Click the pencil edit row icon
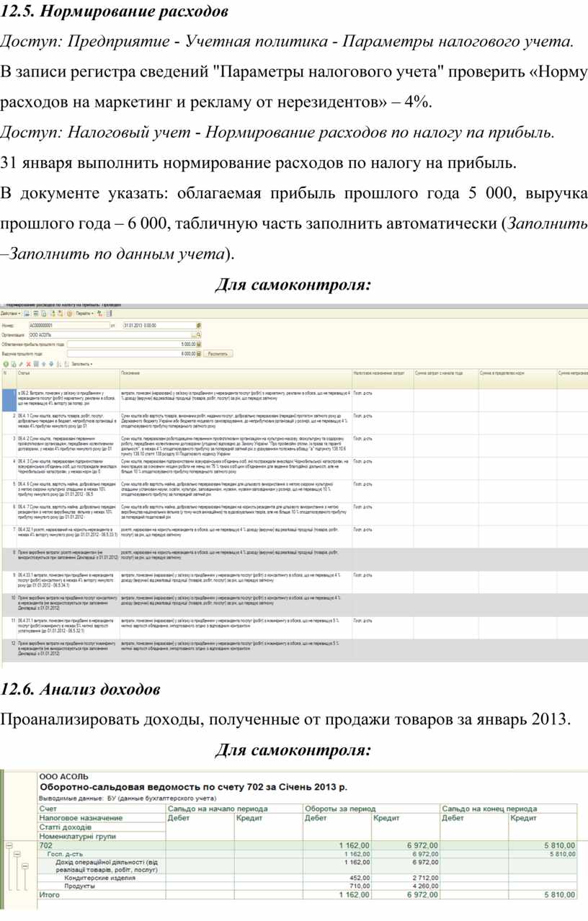Screen dimensions: 588x921 20,364
